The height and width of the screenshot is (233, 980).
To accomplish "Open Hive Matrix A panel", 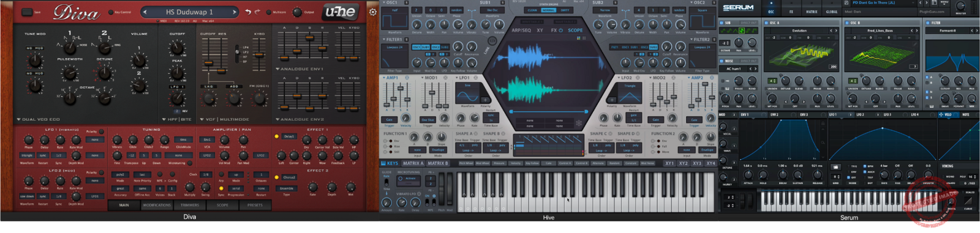I will pyautogui.click(x=413, y=163).
